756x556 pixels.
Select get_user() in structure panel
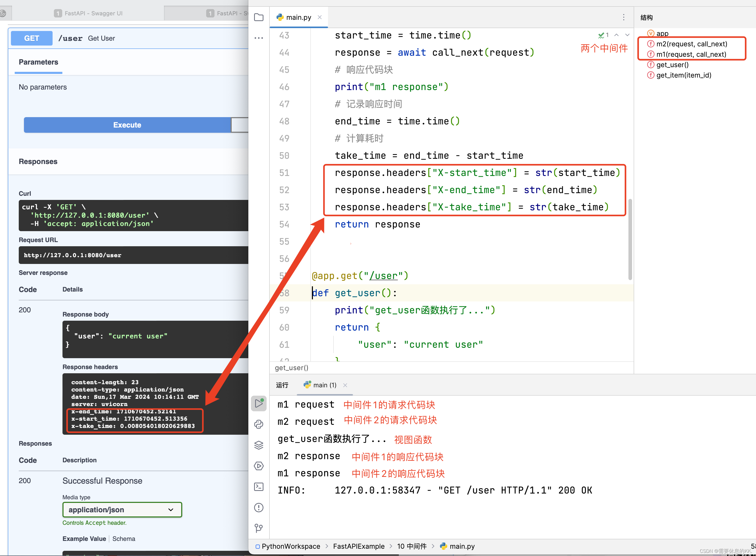click(x=668, y=65)
